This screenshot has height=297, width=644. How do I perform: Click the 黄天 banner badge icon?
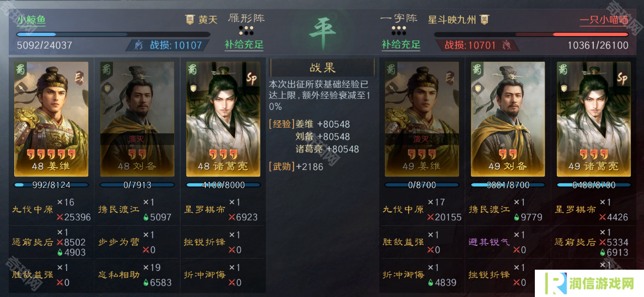pyautogui.click(x=190, y=19)
